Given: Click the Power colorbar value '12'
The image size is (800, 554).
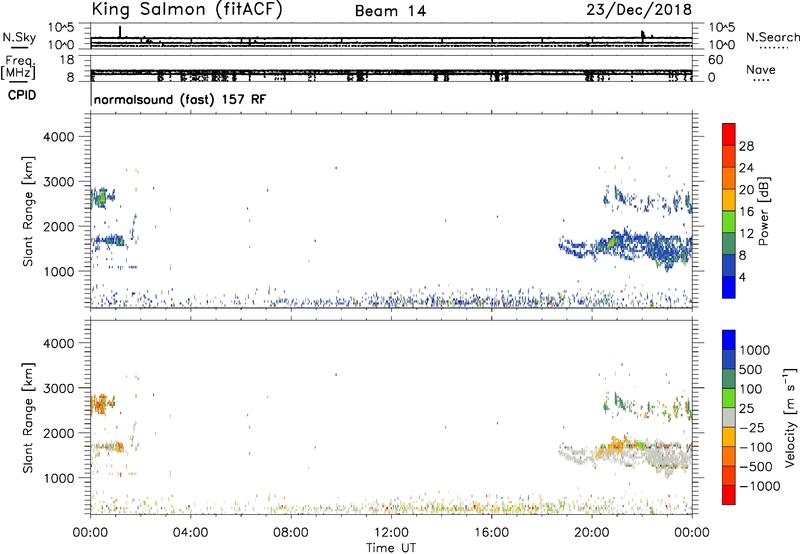Looking at the screenshot, I should 746,234.
